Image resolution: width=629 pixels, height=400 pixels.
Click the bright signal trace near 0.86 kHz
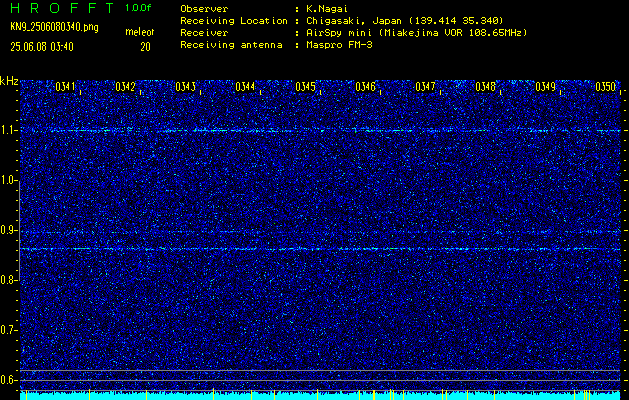tap(320, 249)
